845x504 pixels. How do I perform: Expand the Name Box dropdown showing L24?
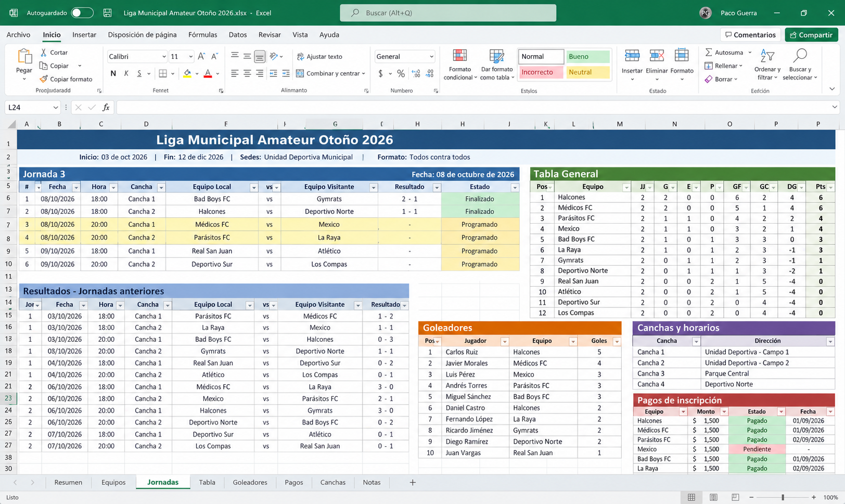[x=56, y=107]
